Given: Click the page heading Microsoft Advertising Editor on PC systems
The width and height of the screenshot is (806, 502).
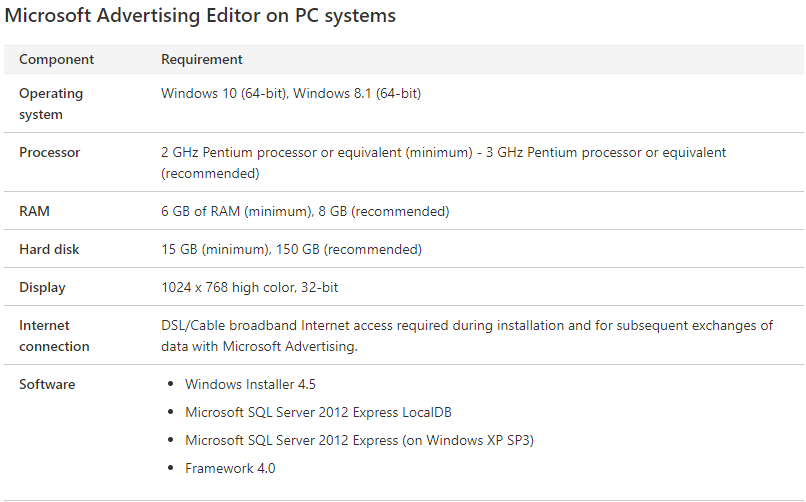Looking at the screenshot, I should pos(200,16).
